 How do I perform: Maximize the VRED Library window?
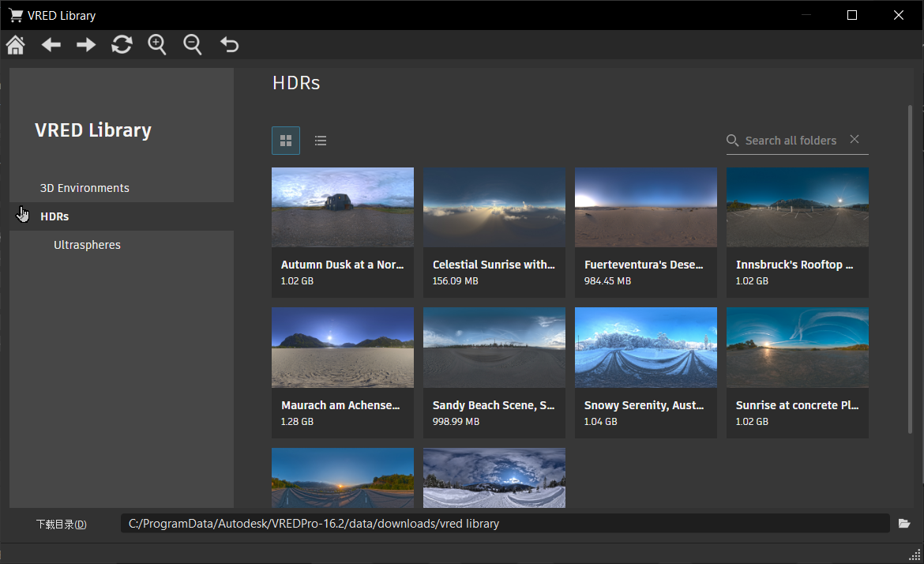[852, 15]
